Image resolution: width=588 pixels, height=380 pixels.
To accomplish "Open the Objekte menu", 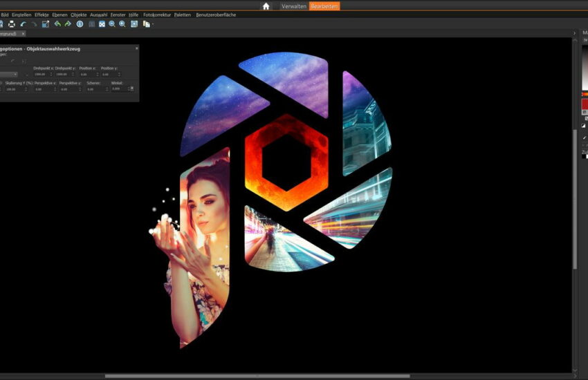I will [x=78, y=15].
